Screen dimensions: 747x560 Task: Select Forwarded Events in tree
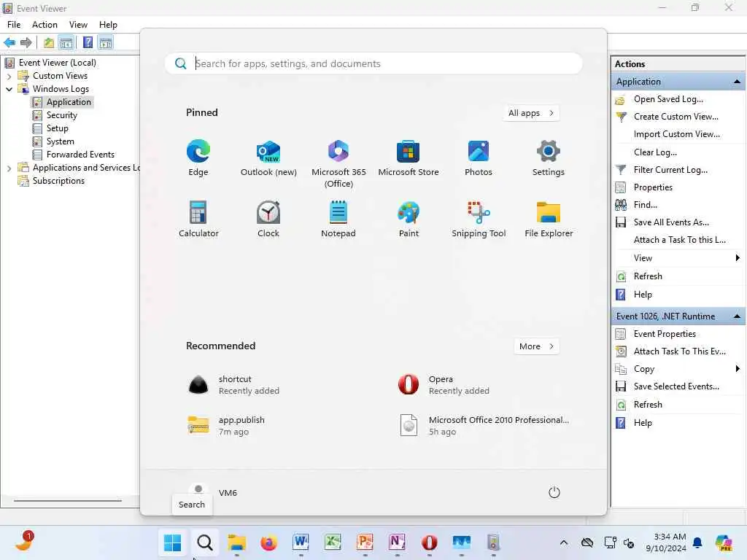tap(80, 155)
